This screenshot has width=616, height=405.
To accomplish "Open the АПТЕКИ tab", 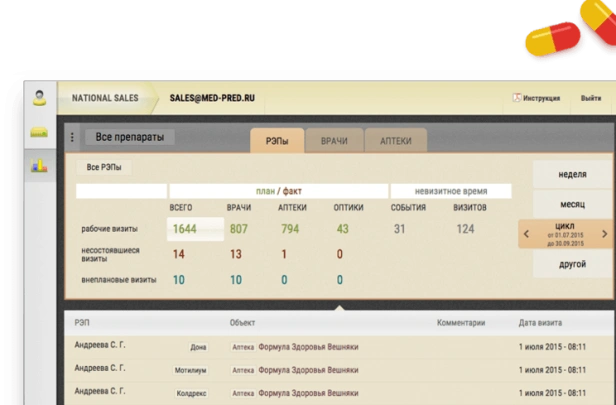I will [x=395, y=141].
